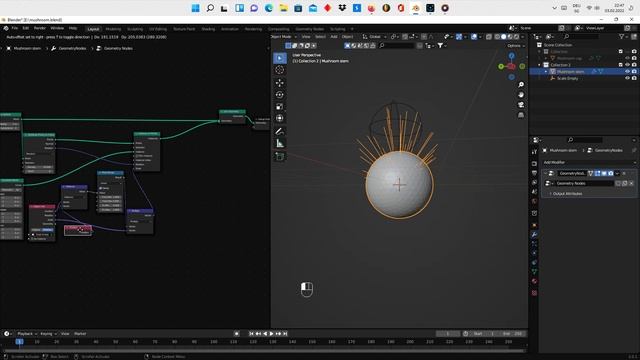Open the File menu
The width and height of the screenshot is (640, 360).
15,28
